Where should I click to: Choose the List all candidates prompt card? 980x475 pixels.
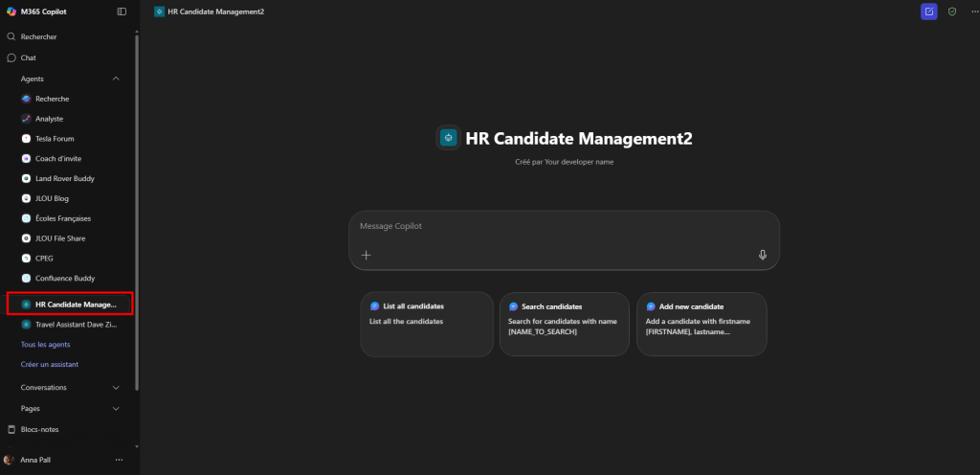[x=427, y=324]
